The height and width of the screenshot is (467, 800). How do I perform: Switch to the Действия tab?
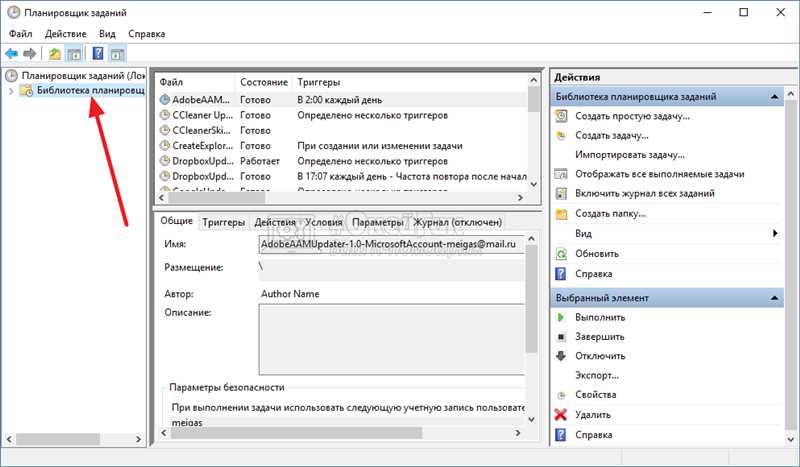click(275, 223)
